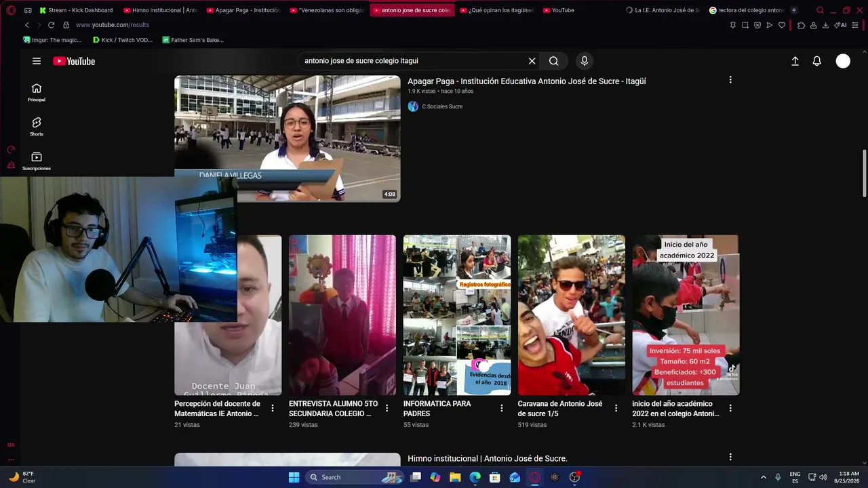
Task: Play the Apagar Paga video thumbnail
Action: 288,138
